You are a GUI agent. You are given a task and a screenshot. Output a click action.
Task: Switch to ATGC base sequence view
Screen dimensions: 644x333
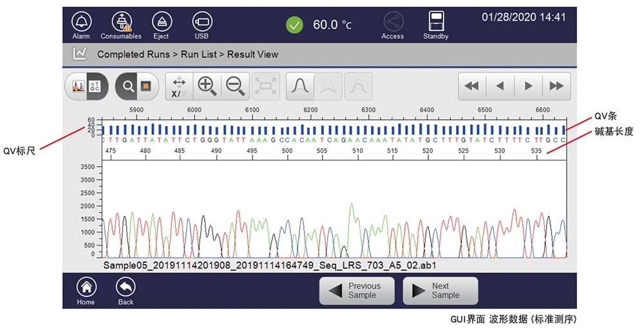click(94, 86)
